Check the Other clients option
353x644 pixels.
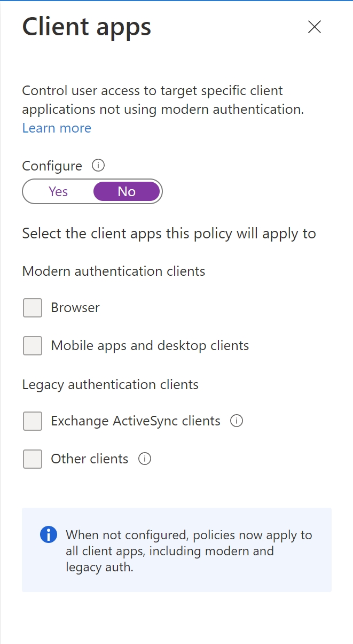pos(32,459)
